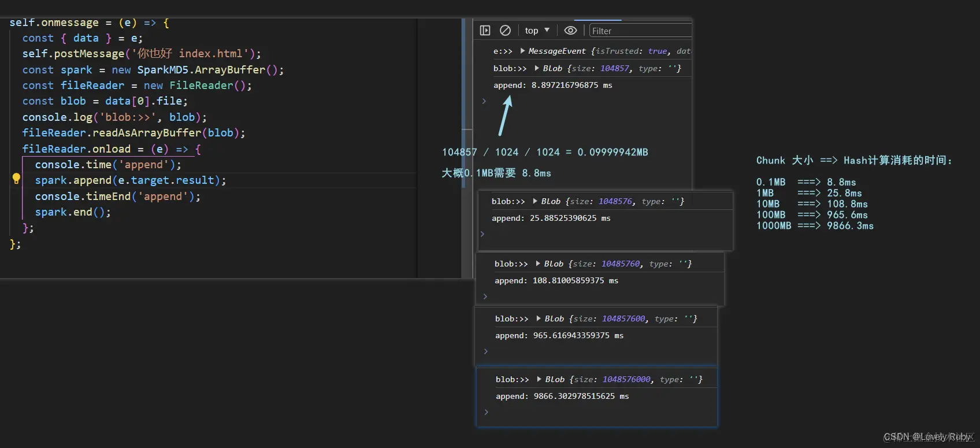Toggle the DevTools console sidebar icon
980x448 pixels.
pyautogui.click(x=485, y=31)
